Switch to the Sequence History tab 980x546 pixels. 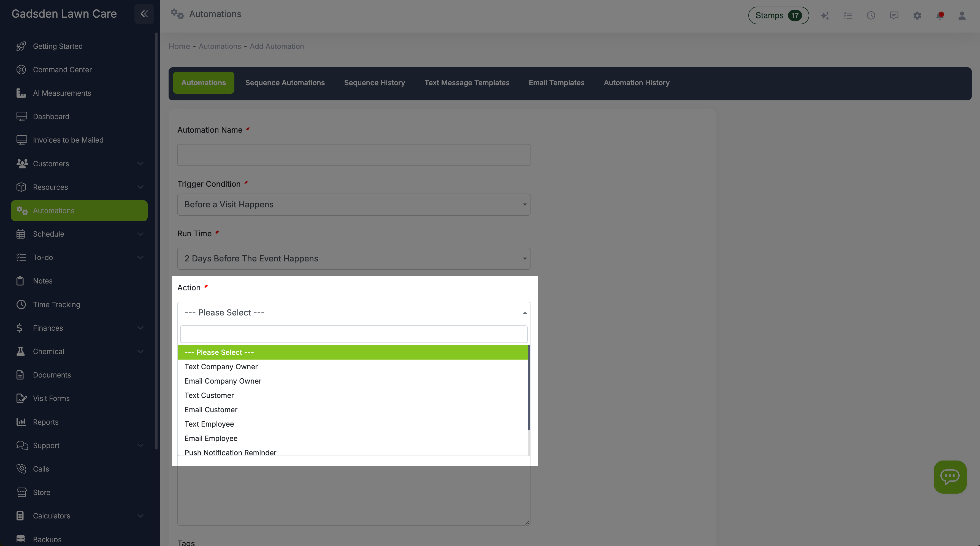click(x=374, y=83)
